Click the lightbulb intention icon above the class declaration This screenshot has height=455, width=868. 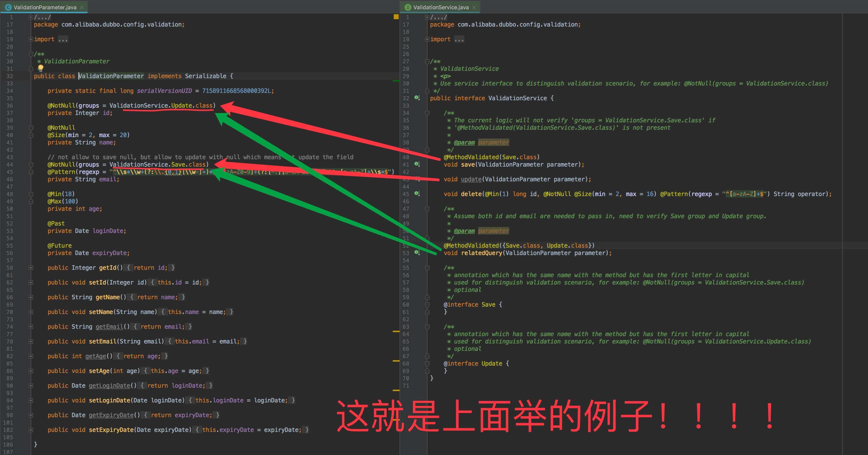pos(41,68)
